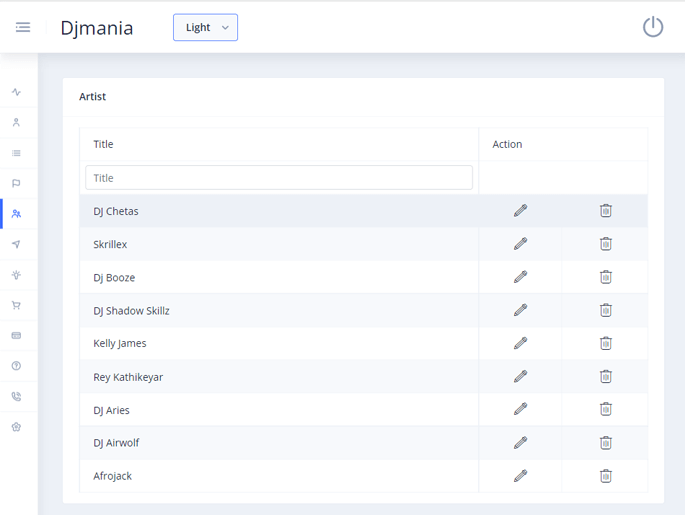Edit the Kelly James entry

click(x=520, y=343)
